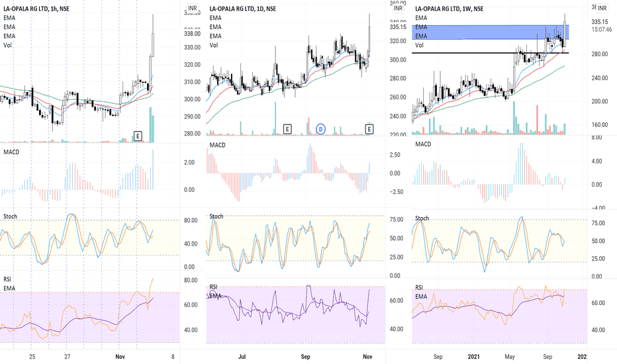This screenshot has height=364, width=617.
Task: Click countdown 15:07:46 on 1W price axis
Action: coord(602,30)
